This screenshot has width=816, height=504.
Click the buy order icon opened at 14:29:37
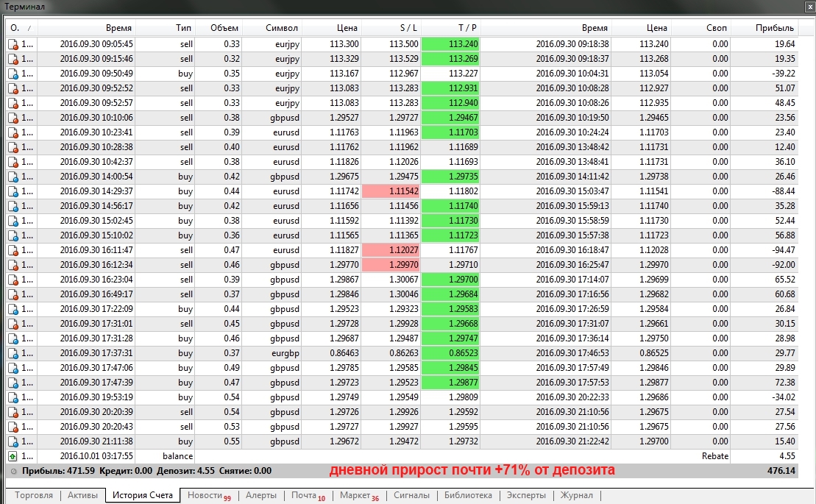point(13,192)
